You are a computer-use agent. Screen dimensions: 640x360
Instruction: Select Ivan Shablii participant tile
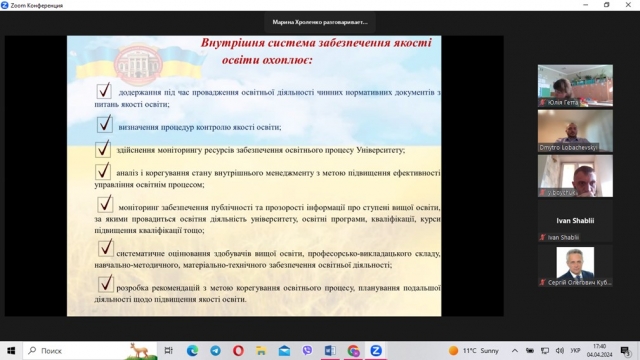pyautogui.click(x=575, y=221)
